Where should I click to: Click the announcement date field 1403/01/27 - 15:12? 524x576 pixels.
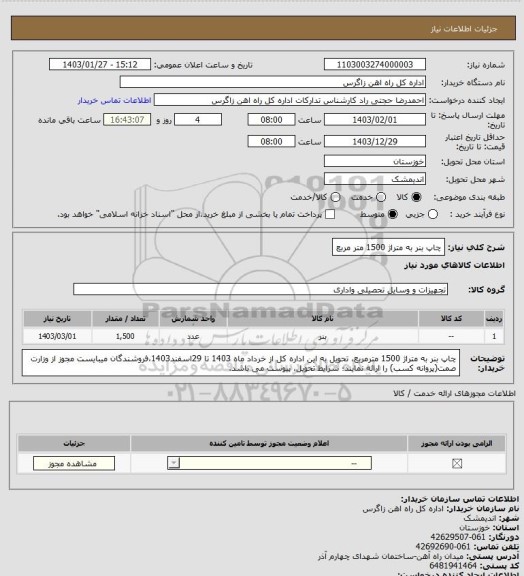(x=100, y=64)
